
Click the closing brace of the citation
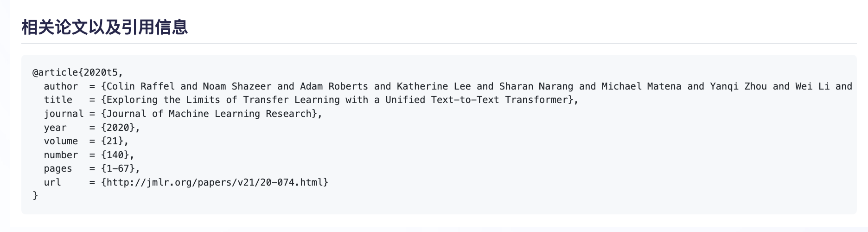coord(35,196)
